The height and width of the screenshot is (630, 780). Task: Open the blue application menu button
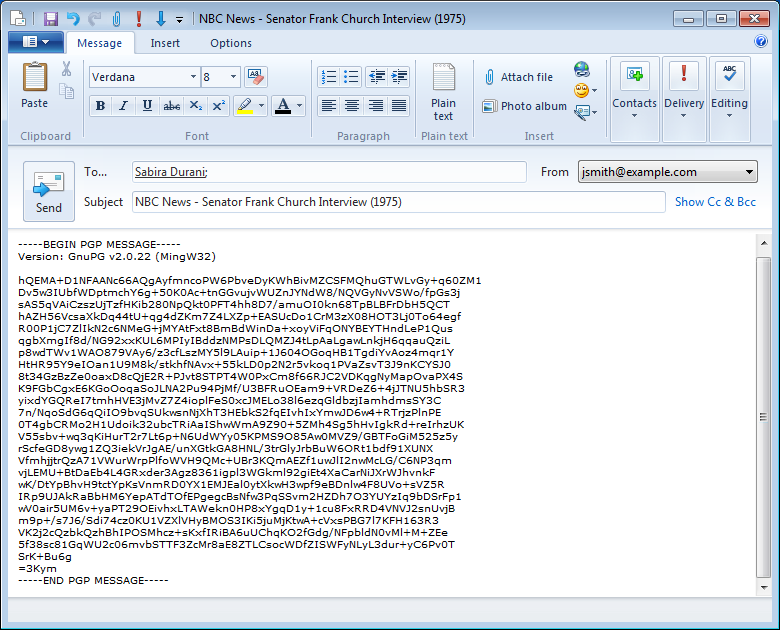click(x=36, y=42)
